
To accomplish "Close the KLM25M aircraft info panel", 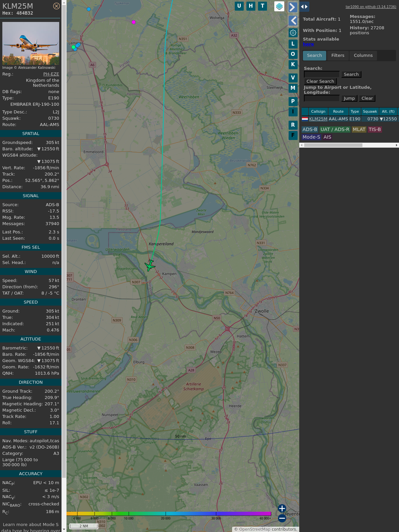I will pos(57,6).
